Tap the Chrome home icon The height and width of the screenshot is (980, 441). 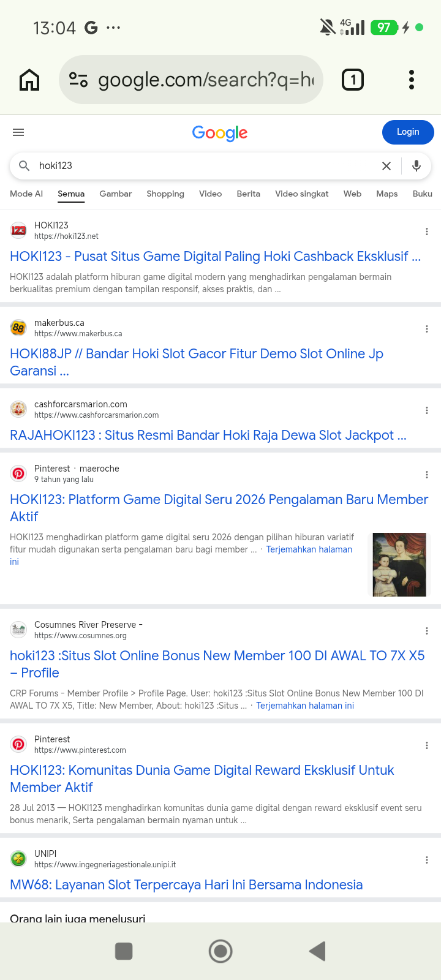(x=29, y=80)
